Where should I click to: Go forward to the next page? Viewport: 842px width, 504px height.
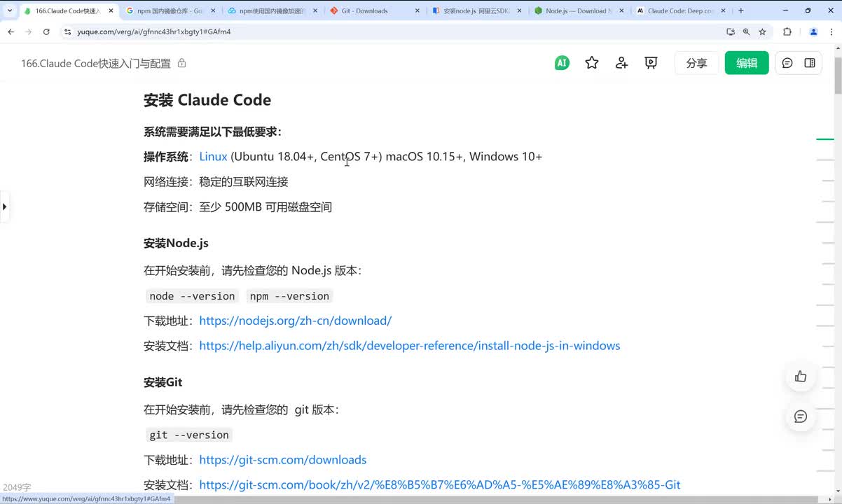29,32
